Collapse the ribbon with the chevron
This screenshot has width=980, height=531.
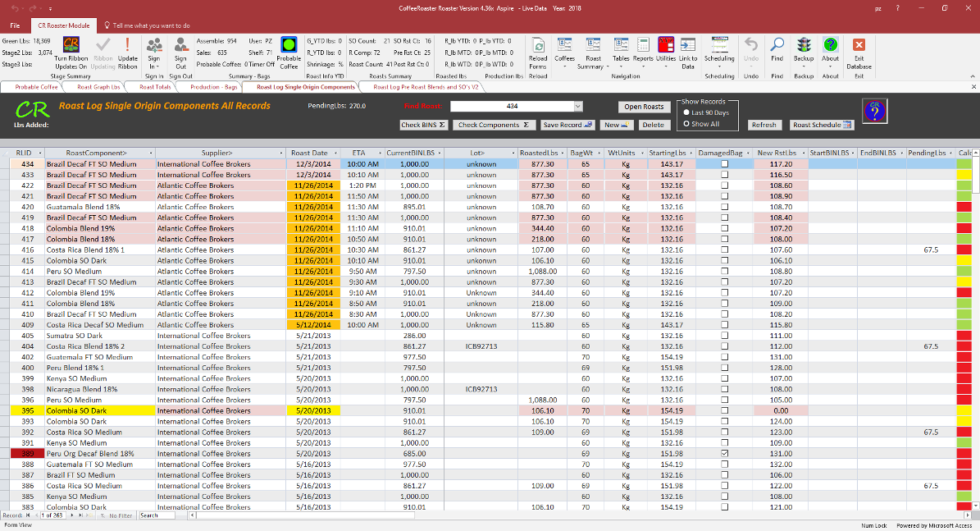(x=973, y=76)
